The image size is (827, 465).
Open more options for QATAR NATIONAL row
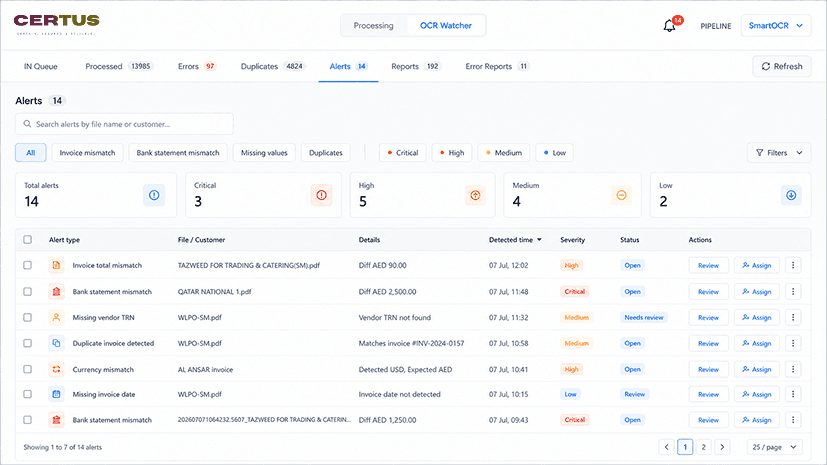click(793, 292)
